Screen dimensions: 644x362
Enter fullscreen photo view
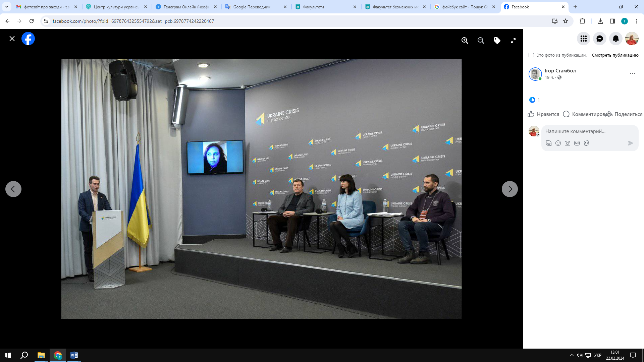pos(513,41)
